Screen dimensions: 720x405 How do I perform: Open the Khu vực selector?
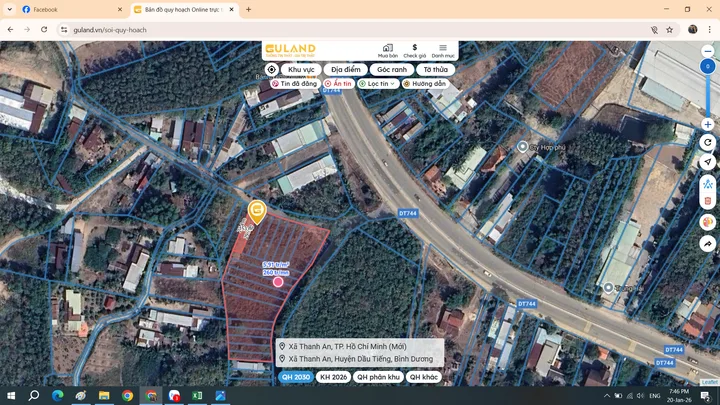click(x=301, y=69)
